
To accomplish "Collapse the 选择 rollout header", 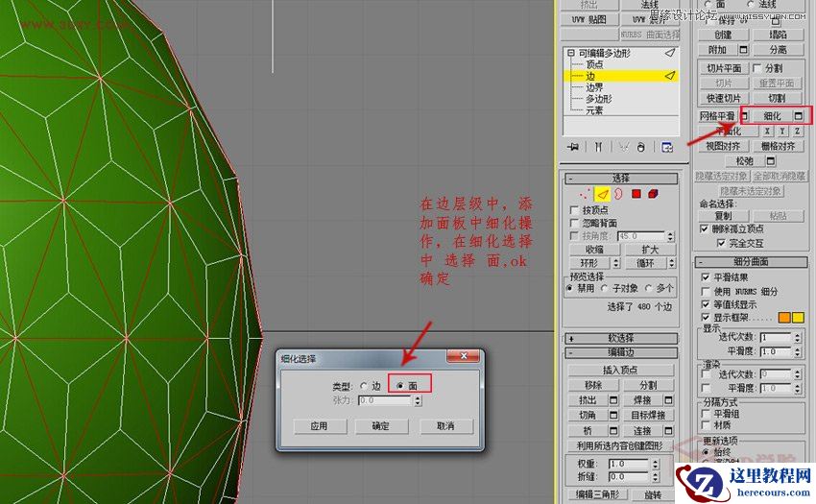I will click(621, 178).
